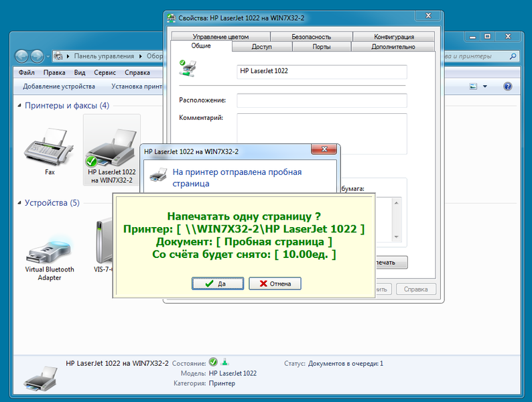This screenshot has height=402, width=532.
Task: Click the printer thumbnail in the details pane
Action: tap(41, 379)
